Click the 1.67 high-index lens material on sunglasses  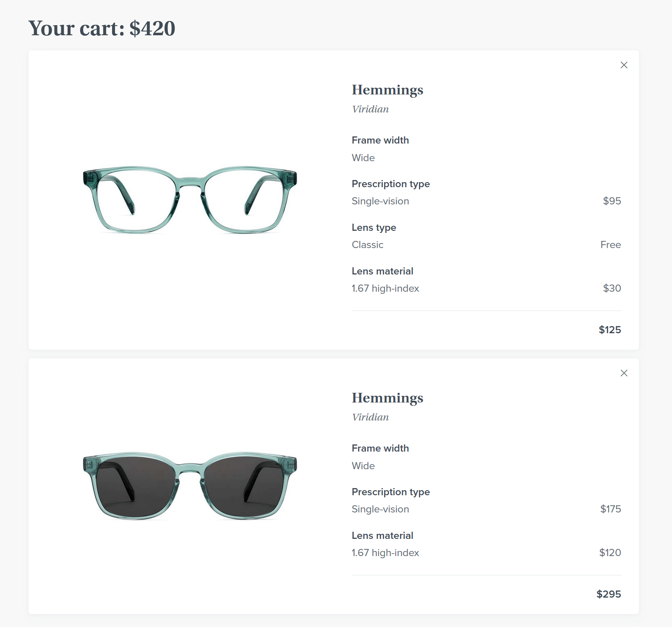coord(385,553)
